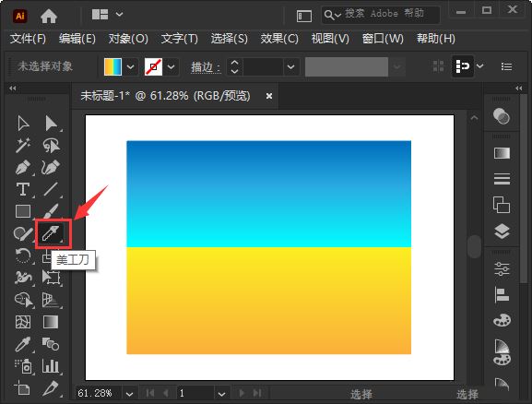Open the Swatches palette panel icon

(x=502, y=320)
